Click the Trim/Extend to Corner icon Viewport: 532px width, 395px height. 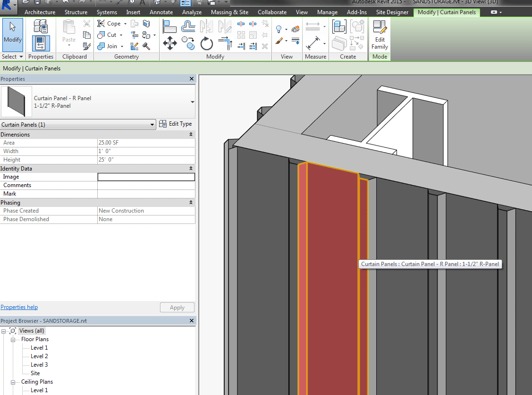[225, 44]
